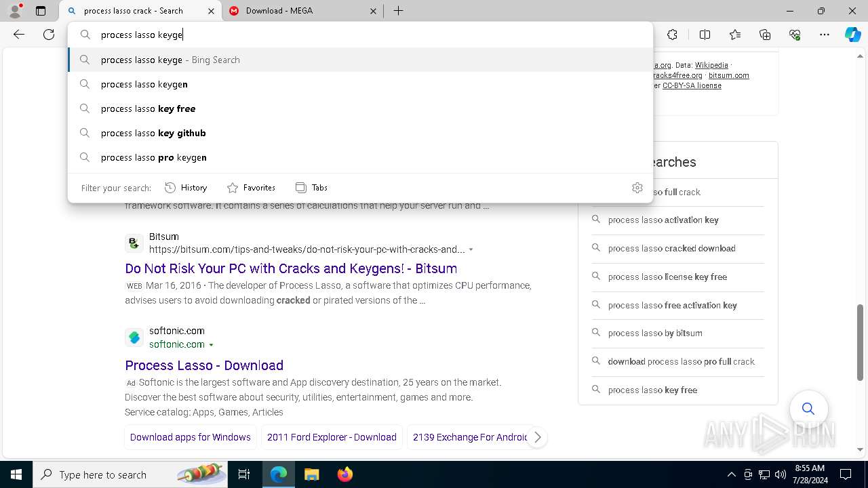
Task: Choose 'process lasso keyge - Bing Search' suggestion
Action: [x=360, y=60]
